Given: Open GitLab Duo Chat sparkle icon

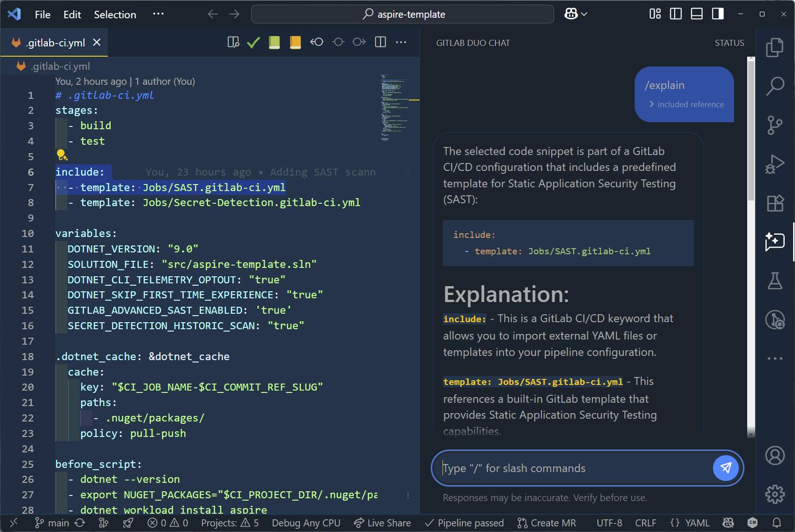Looking at the screenshot, I should pyautogui.click(x=775, y=242).
